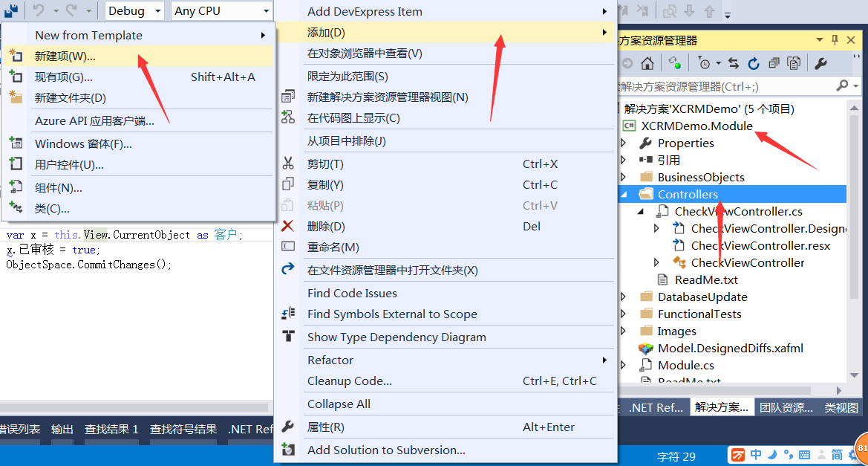Viewport: 868px width, 466px height.
Task: Select Find Code Issues entry
Action: click(x=446, y=293)
